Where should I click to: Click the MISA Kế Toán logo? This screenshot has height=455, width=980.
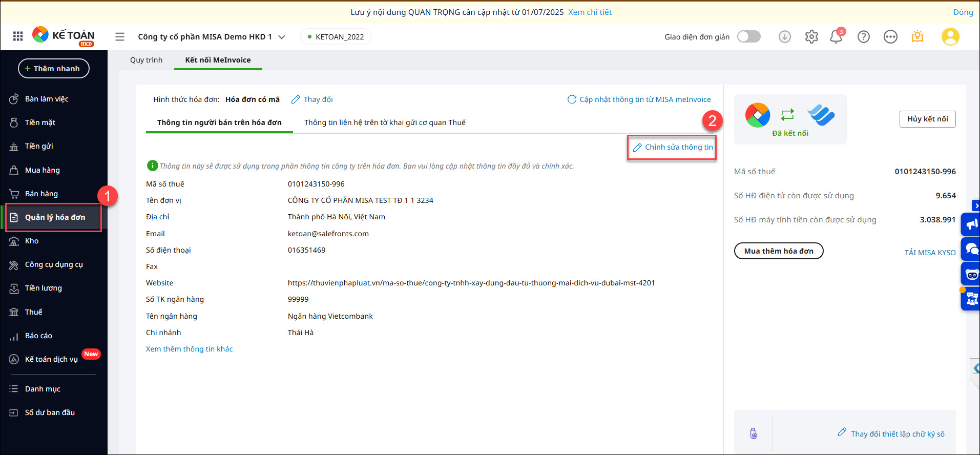click(64, 36)
